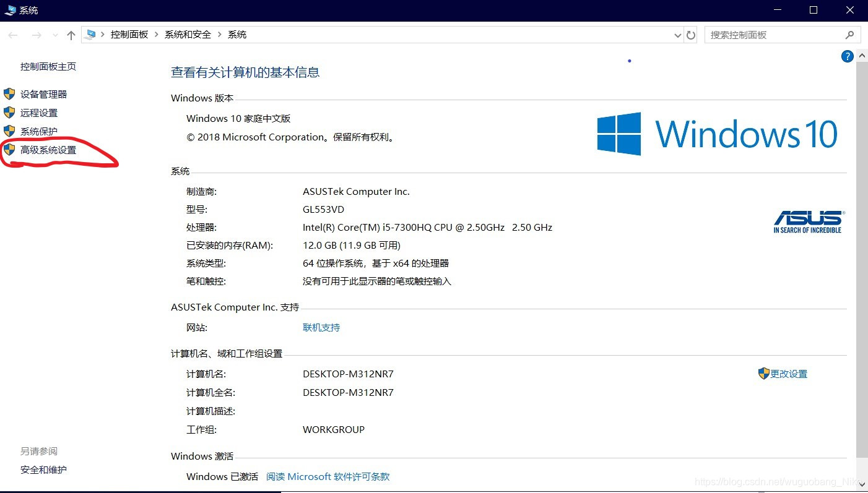The width and height of the screenshot is (868, 493).
Task: Select 系统 in the breadcrumb
Action: pyautogui.click(x=237, y=35)
